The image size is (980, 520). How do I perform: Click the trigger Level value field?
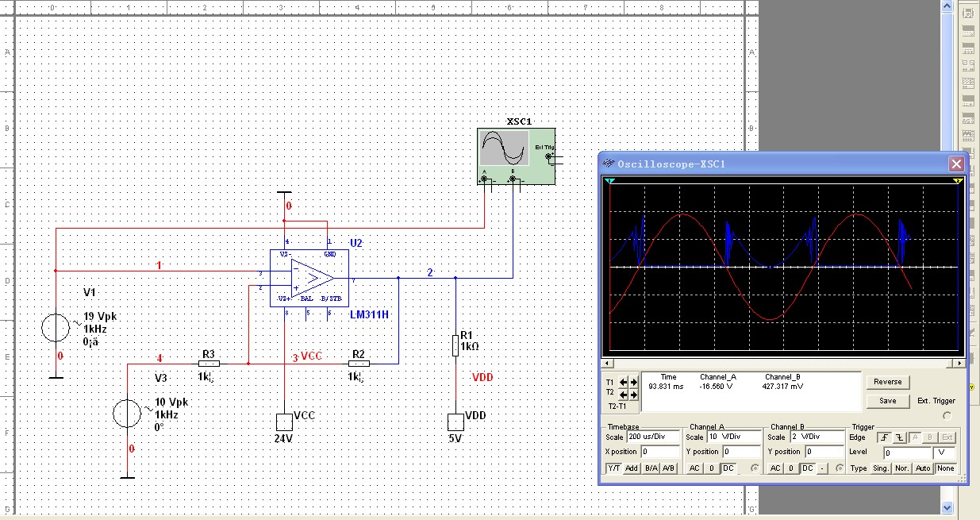coord(907,453)
